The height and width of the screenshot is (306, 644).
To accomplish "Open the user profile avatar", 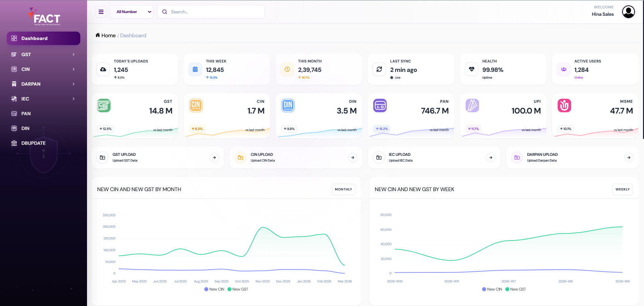I will pos(628,12).
